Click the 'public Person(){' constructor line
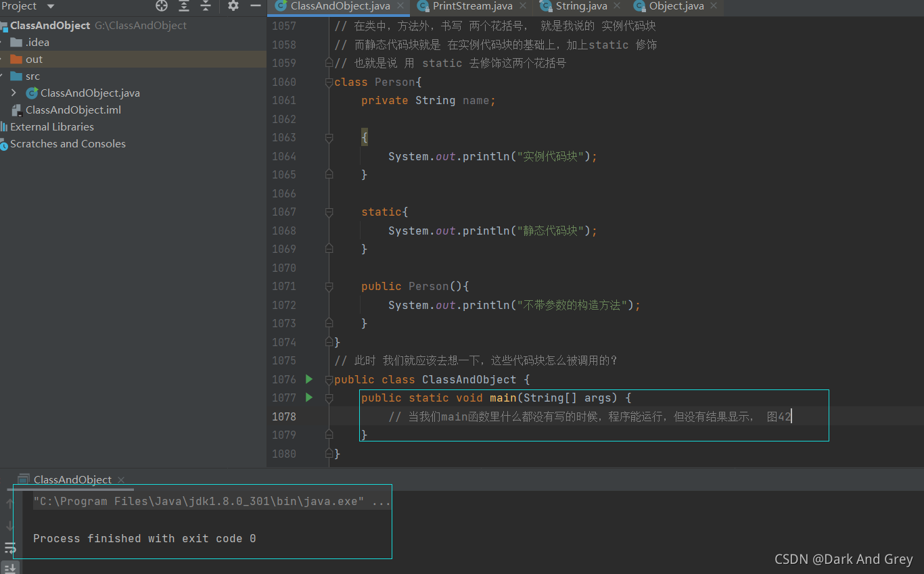Screen dimensions: 924x574 click(415, 286)
